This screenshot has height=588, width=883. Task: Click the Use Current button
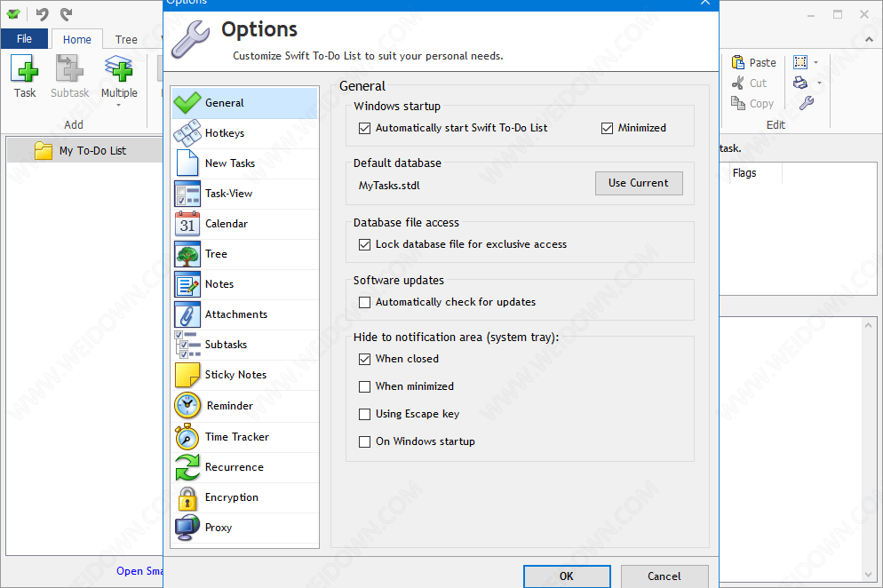click(x=639, y=183)
